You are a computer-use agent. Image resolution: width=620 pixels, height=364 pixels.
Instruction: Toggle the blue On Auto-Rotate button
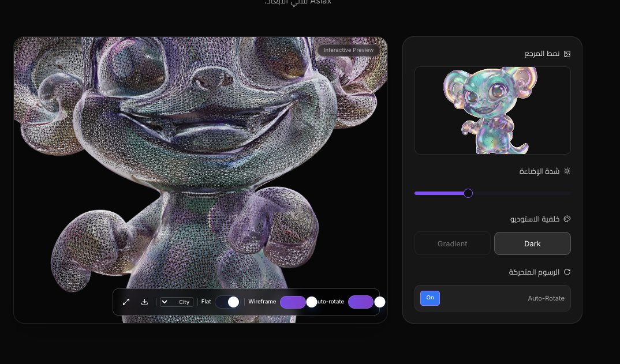pyautogui.click(x=430, y=298)
